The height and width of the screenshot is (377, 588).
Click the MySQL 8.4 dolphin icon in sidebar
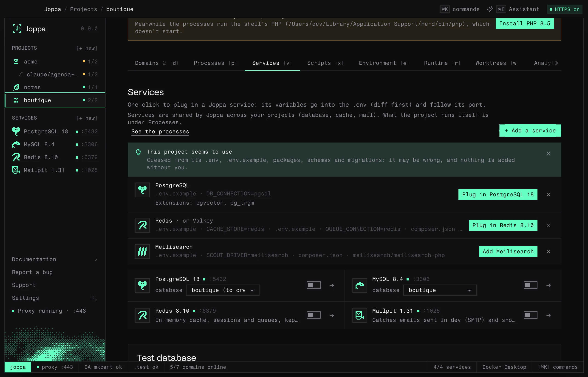coord(16,144)
